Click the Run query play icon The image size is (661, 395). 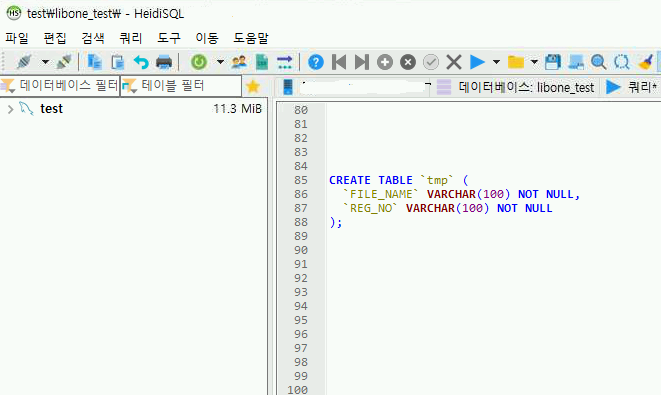(477, 62)
